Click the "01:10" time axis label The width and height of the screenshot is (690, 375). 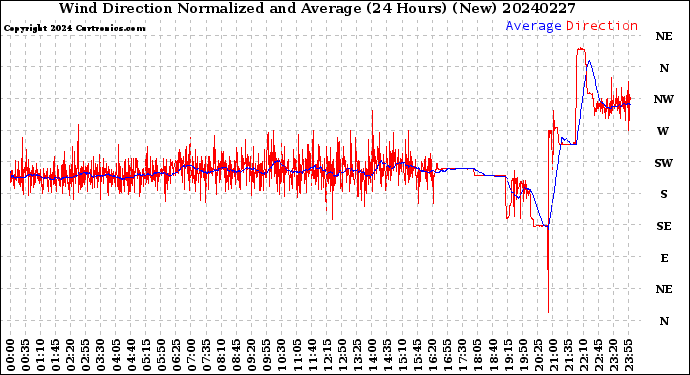click(x=41, y=355)
